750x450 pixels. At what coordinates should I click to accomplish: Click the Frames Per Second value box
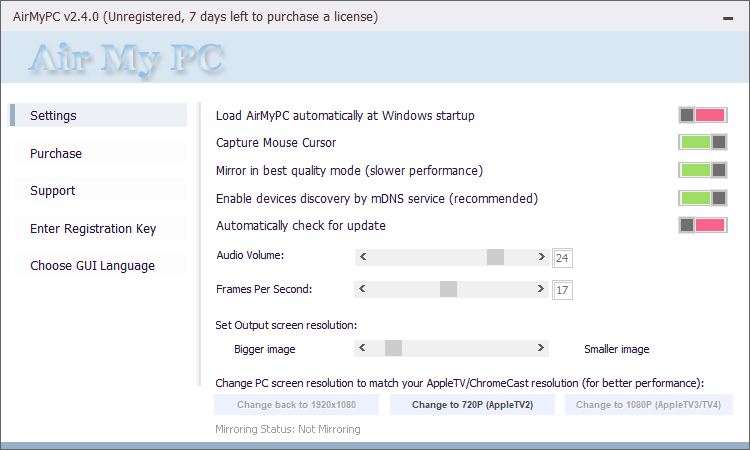point(562,290)
